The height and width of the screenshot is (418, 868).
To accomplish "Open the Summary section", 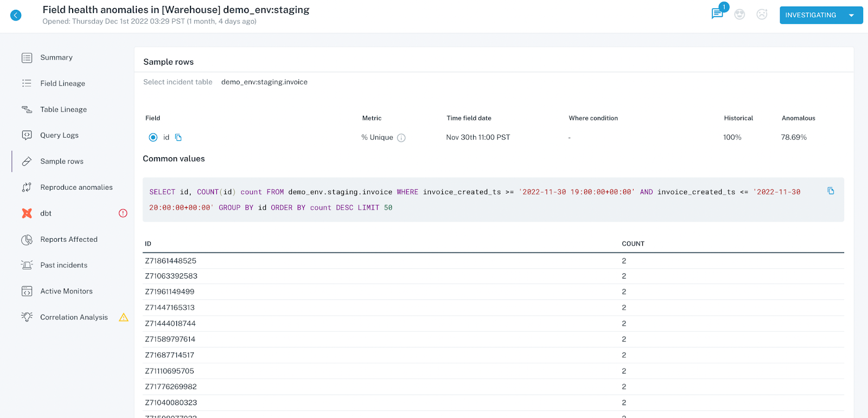I will coord(56,57).
